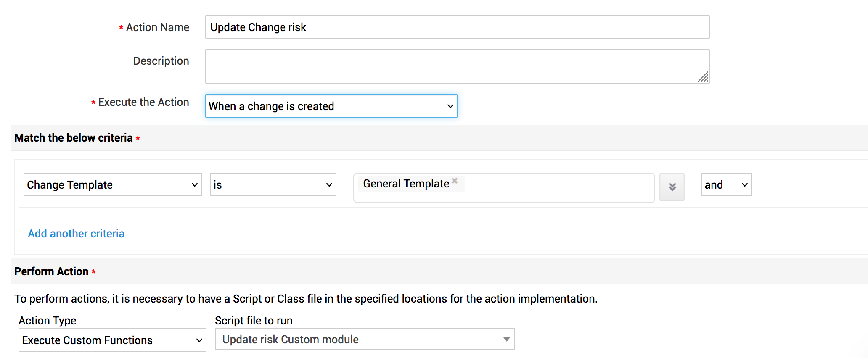Open the Execute the Action dropdown

[331, 106]
